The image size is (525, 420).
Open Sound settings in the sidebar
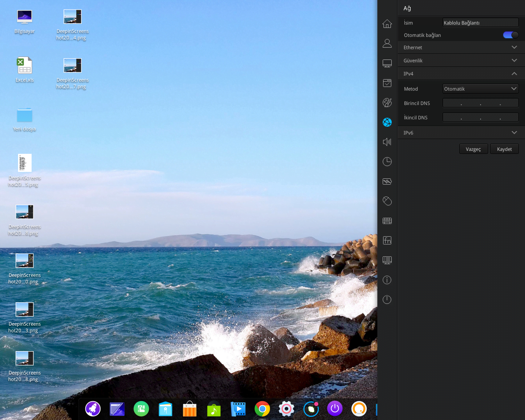pyautogui.click(x=386, y=142)
